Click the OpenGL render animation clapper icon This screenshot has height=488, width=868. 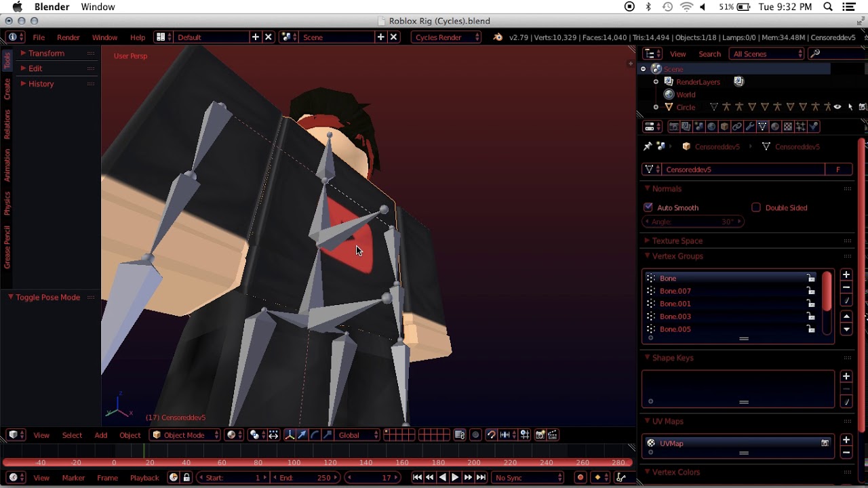pos(553,435)
